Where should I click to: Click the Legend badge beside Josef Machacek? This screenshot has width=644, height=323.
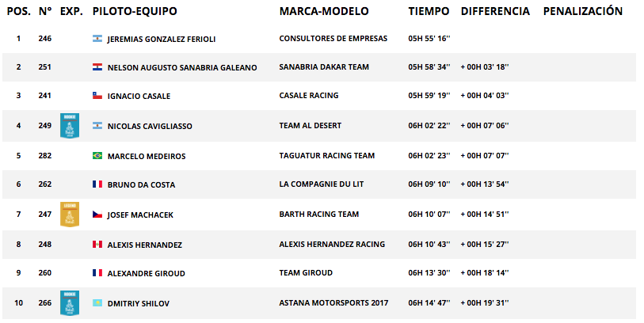[70, 215]
